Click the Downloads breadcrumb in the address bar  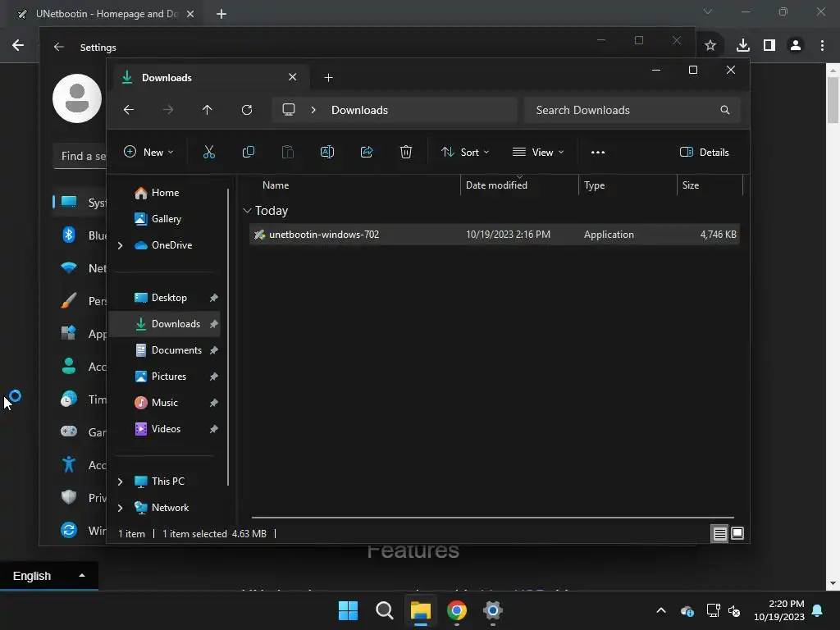[359, 110]
